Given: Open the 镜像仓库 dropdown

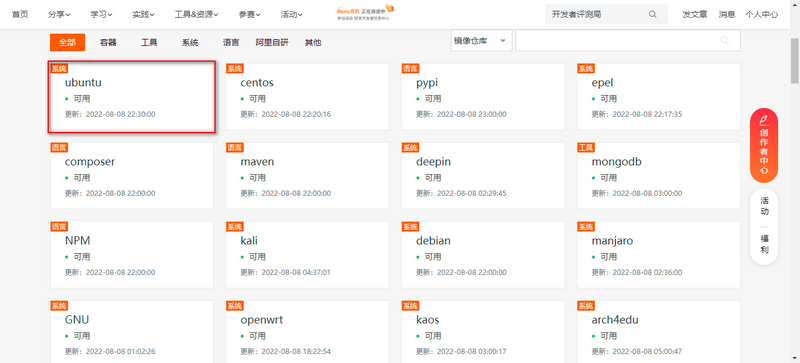Looking at the screenshot, I should click(x=482, y=41).
